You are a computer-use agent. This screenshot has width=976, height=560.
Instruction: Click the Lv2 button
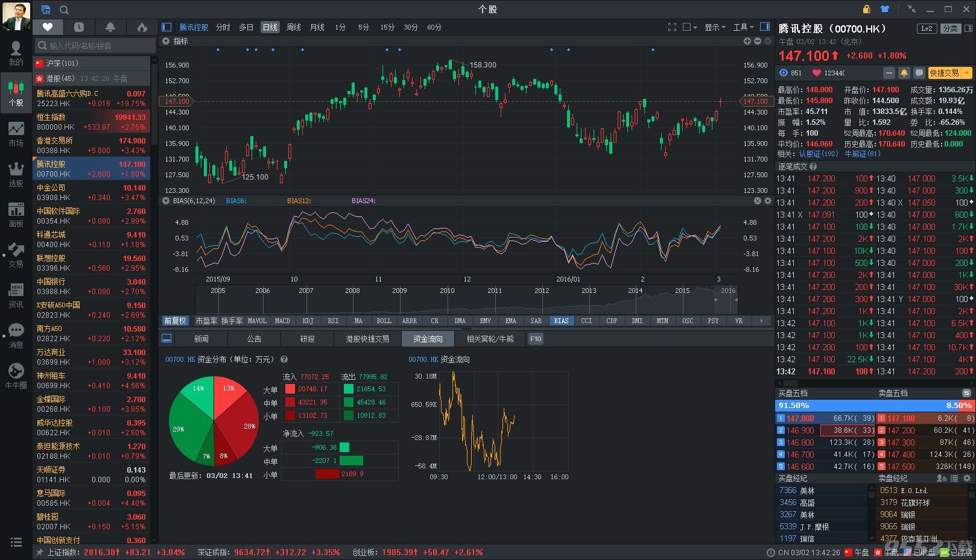[927, 28]
